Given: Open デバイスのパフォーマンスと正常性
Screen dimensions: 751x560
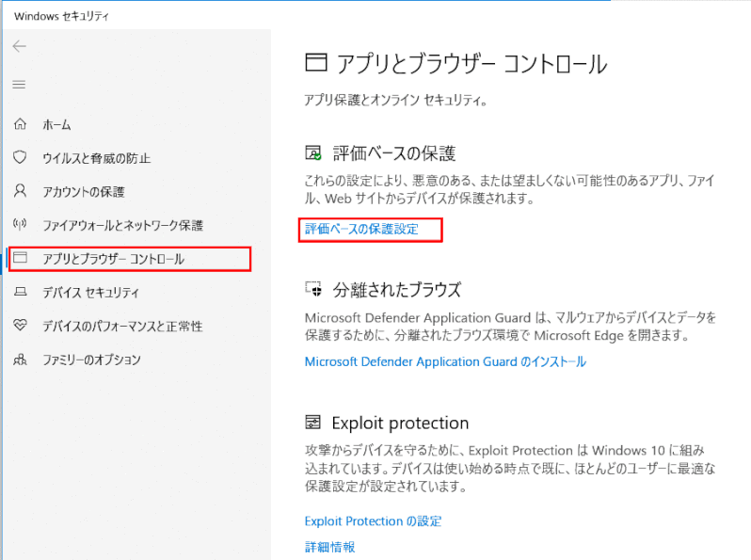Looking at the screenshot, I should 122,326.
